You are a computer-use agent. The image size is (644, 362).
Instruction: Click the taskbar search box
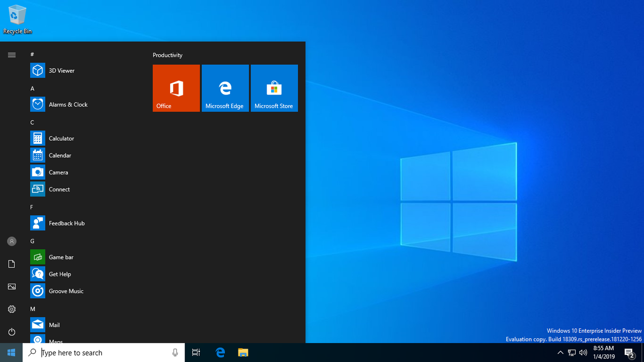[x=104, y=352]
